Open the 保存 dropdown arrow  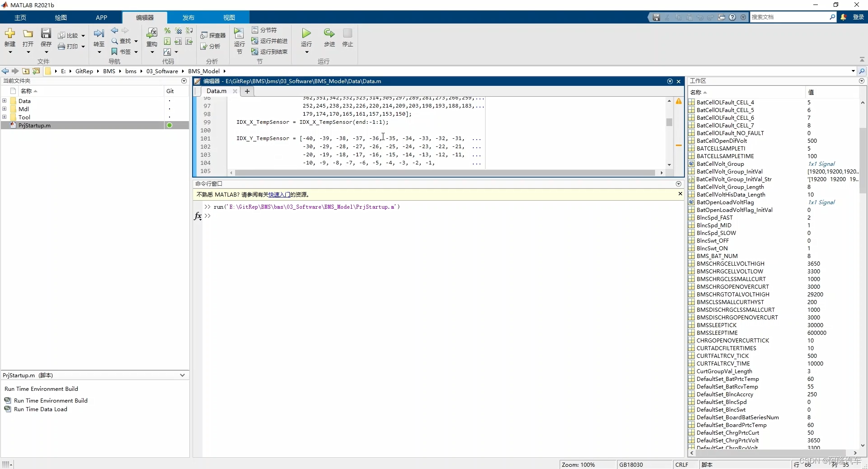click(46, 52)
